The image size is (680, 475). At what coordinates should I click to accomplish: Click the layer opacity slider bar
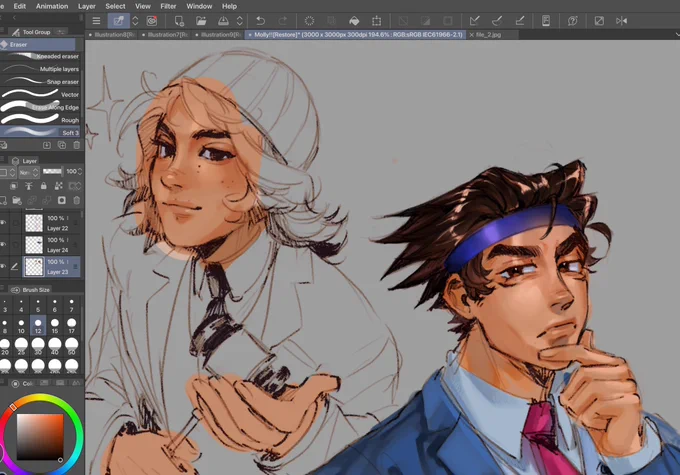[x=52, y=172]
